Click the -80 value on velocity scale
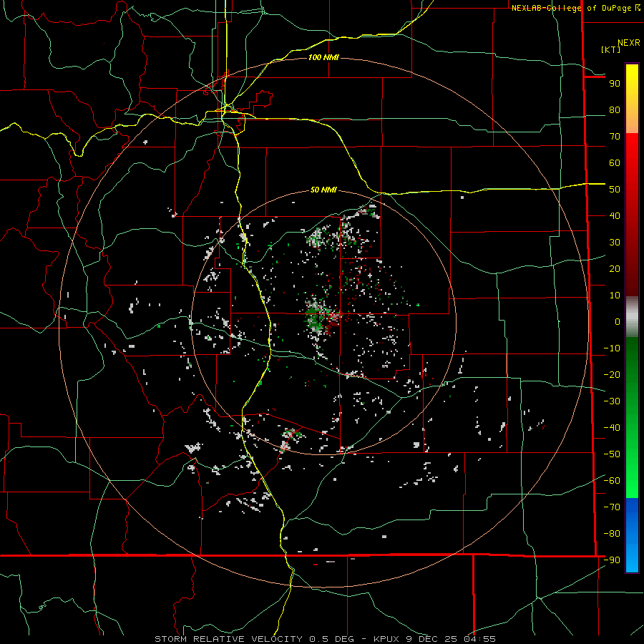 [x=612, y=534]
